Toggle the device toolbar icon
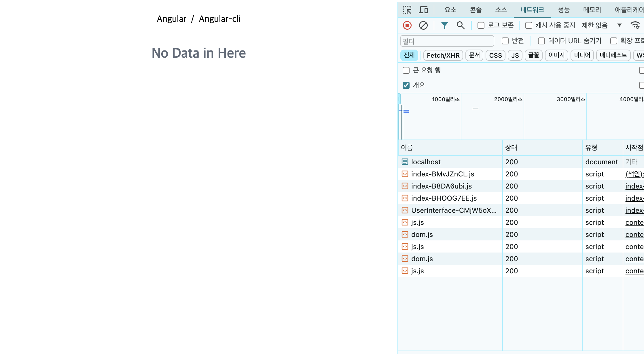 click(423, 10)
